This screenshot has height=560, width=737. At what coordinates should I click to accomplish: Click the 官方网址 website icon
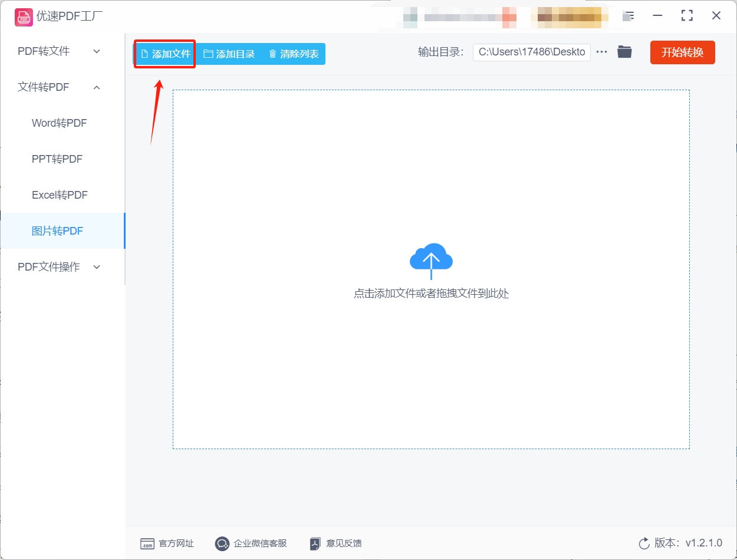[x=148, y=543]
